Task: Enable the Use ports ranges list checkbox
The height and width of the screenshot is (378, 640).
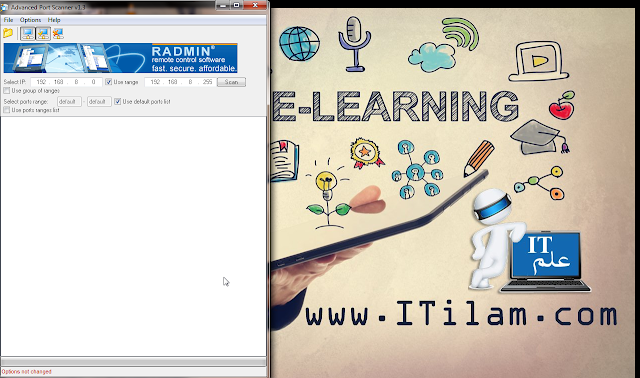Action: click(7, 110)
